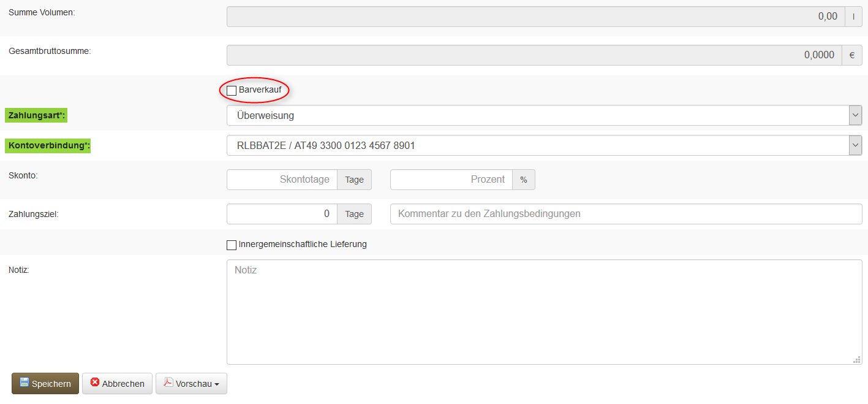Image resolution: width=868 pixels, height=404 pixels.
Task: Click the percent sign addon beside Skonto
Action: coord(524,180)
